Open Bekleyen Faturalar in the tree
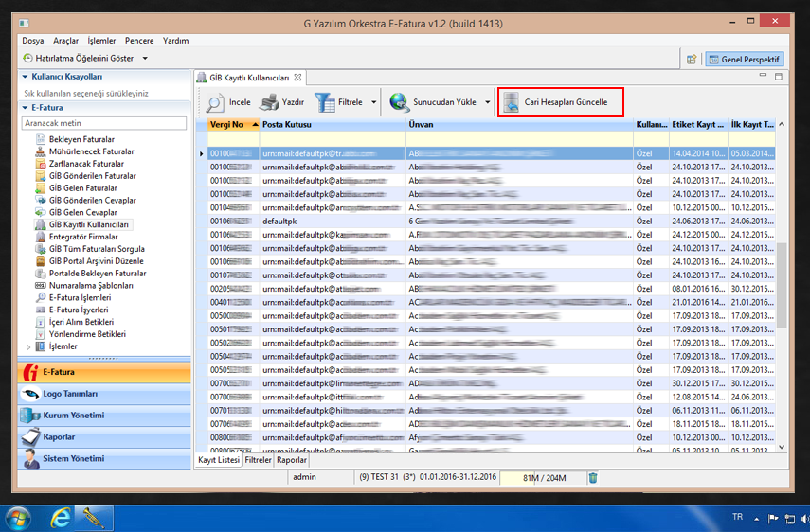Image resolution: width=810 pixels, height=532 pixels. point(81,139)
